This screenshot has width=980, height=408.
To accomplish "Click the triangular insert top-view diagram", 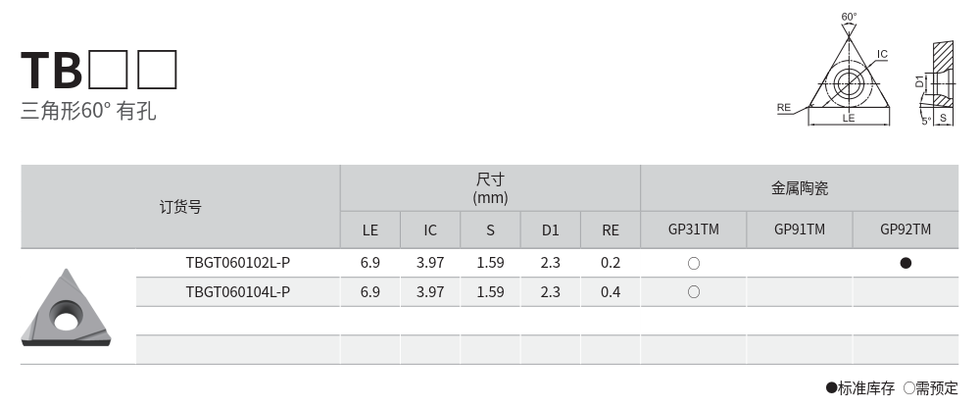I will (849, 80).
